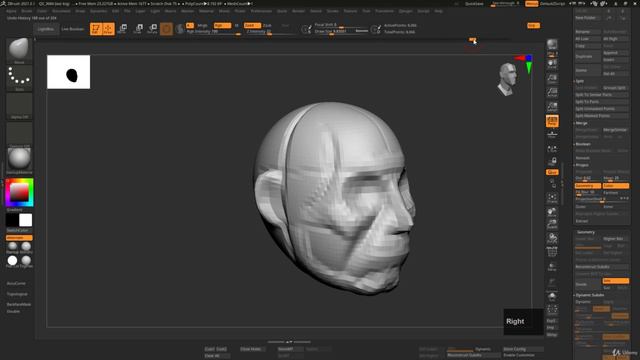
Task: Click the LightBox button
Action: (x=46, y=29)
